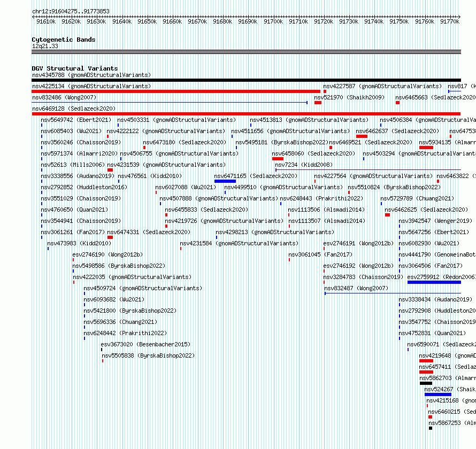476x449 pixels.
Task: Open nsv5505838 (ByrskaBishop2022) label
Action: point(148,355)
